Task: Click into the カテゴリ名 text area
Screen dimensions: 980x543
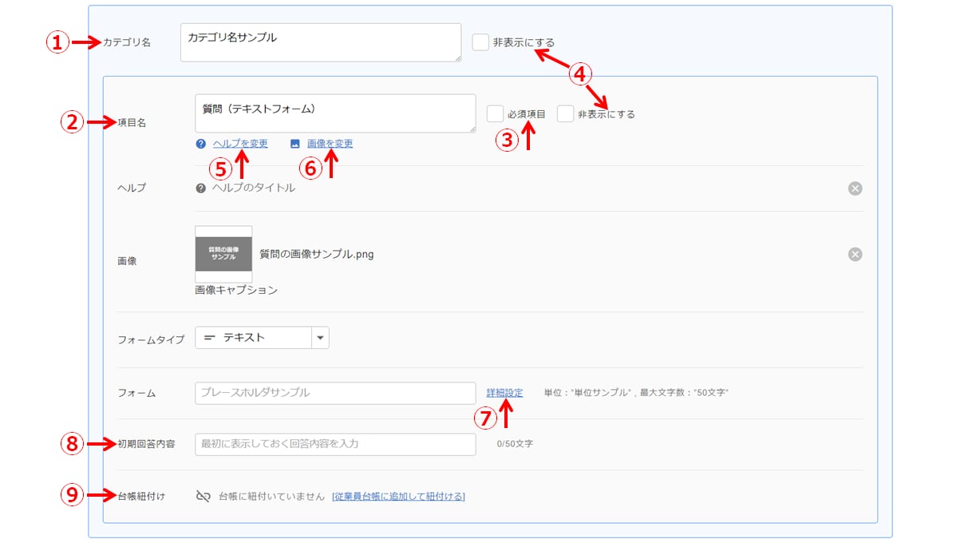Action: point(320,42)
